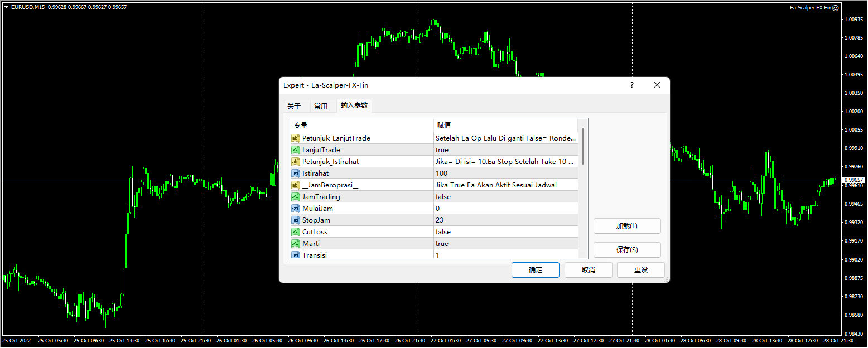Open the 关于 tab
Screen dimensions: 868x348
295,105
